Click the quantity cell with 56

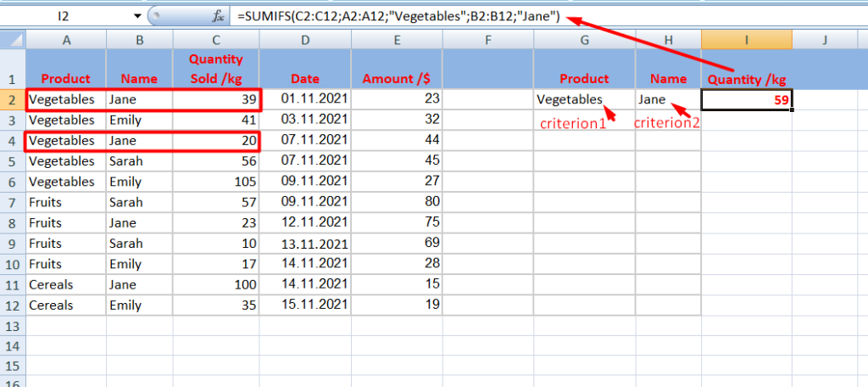coord(216,161)
